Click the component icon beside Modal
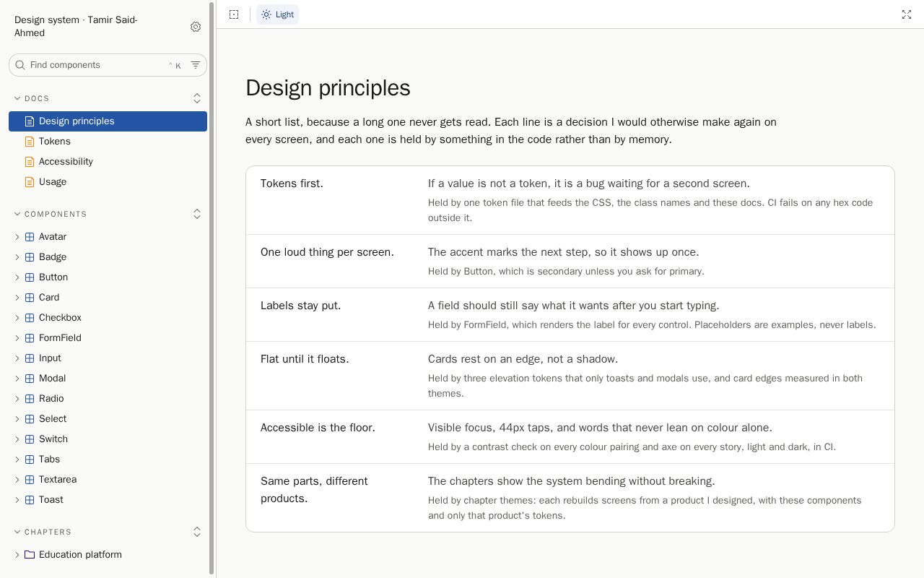The width and height of the screenshot is (924, 578). tap(30, 379)
